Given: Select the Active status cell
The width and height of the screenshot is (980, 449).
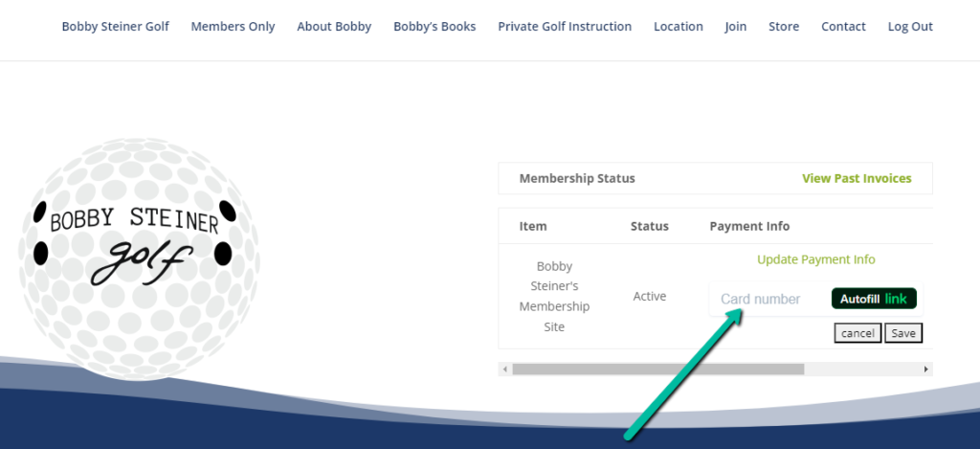Looking at the screenshot, I should pos(650,296).
